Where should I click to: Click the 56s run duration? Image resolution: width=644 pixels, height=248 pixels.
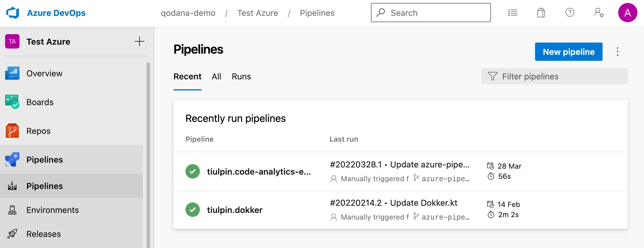click(x=504, y=176)
